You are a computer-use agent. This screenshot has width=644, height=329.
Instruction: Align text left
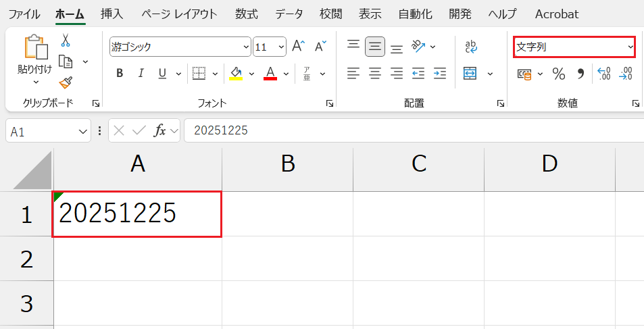[353, 74]
